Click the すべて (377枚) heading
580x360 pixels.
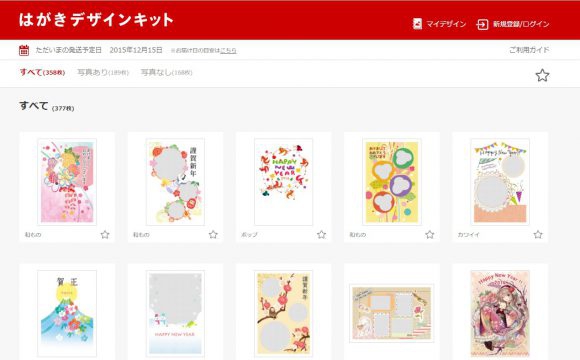click(47, 106)
